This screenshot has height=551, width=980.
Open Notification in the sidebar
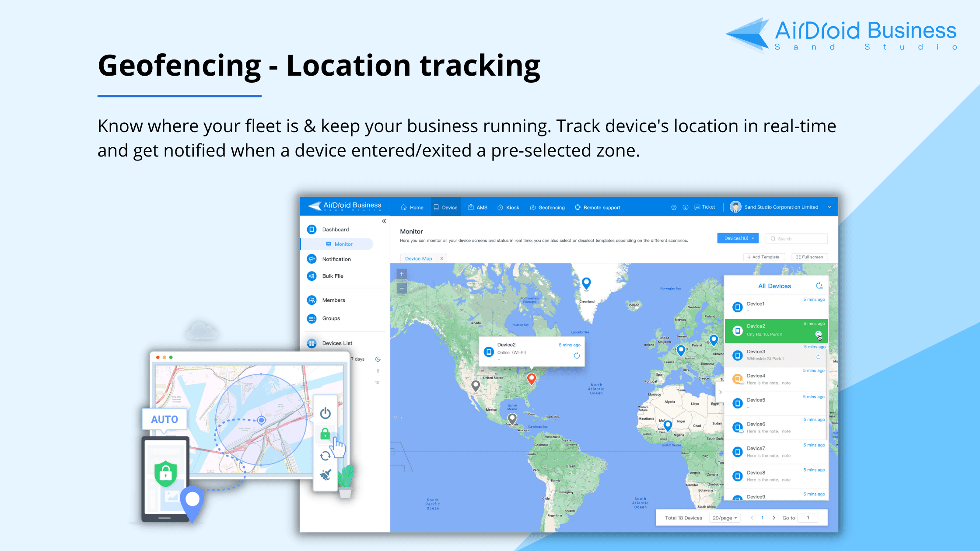tap(336, 259)
